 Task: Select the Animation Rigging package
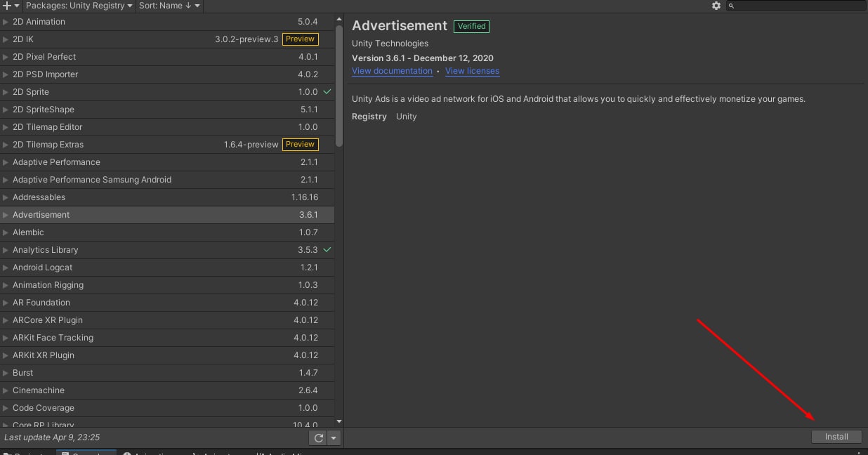pyautogui.click(x=167, y=285)
